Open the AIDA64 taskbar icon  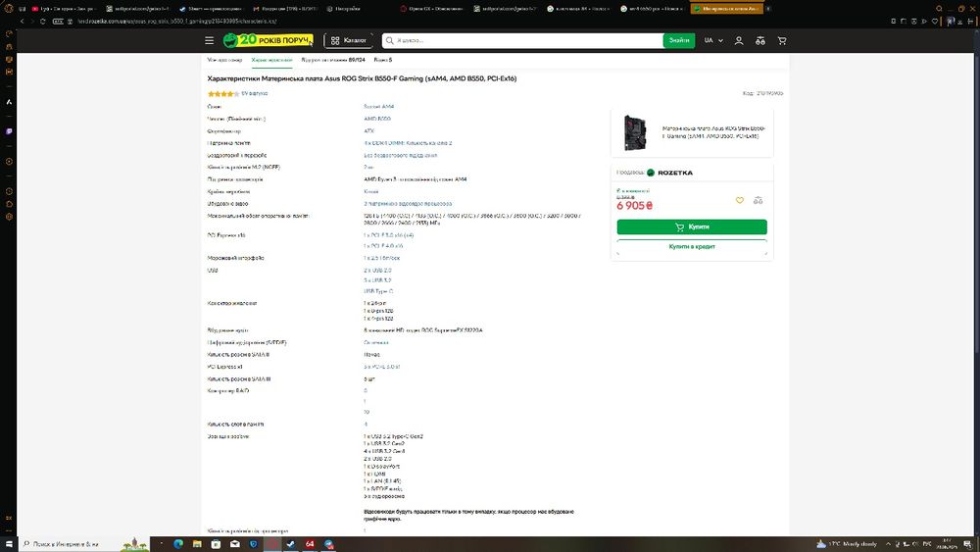[310, 544]
